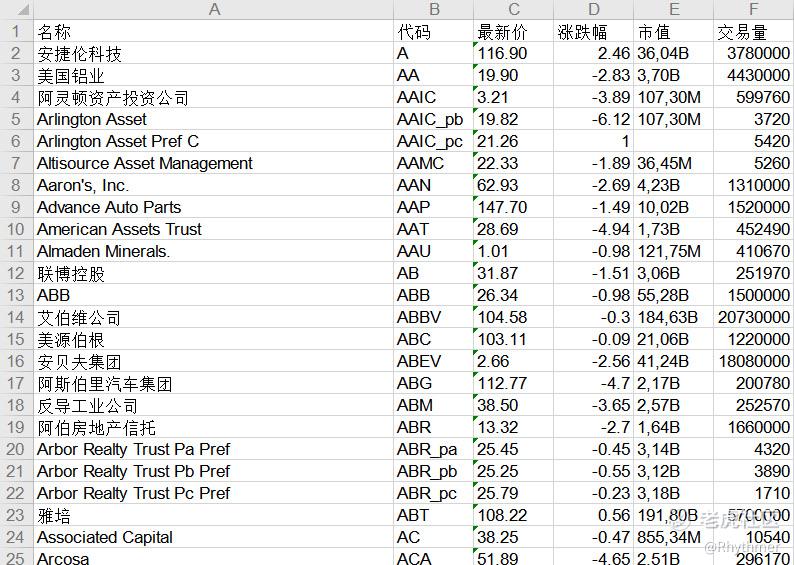The image size is (794, 565).
Task: Click ticker code ABT
Action: click(x=433, y=515)
